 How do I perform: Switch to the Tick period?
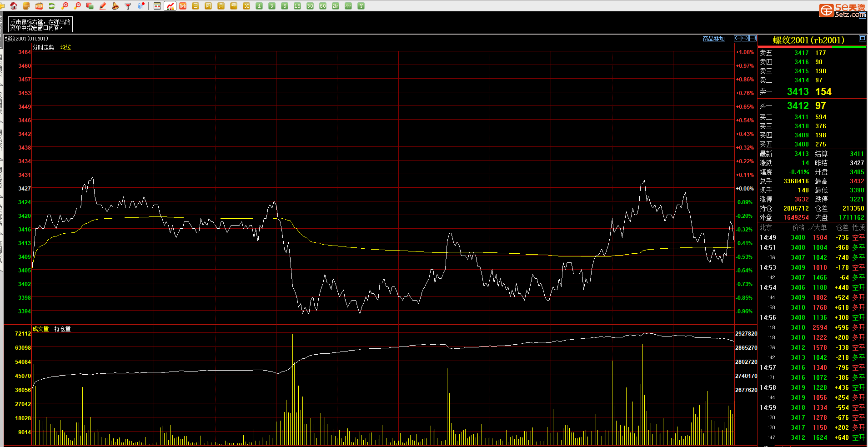(x=183, y=6)
